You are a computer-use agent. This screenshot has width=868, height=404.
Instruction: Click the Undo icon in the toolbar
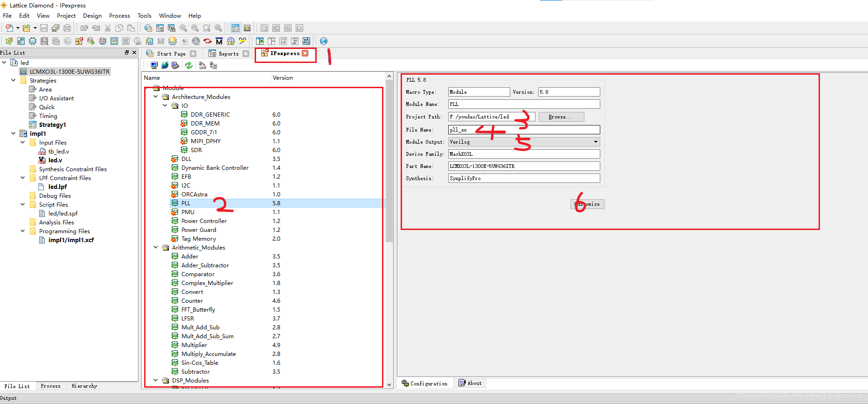click(84, 28)
